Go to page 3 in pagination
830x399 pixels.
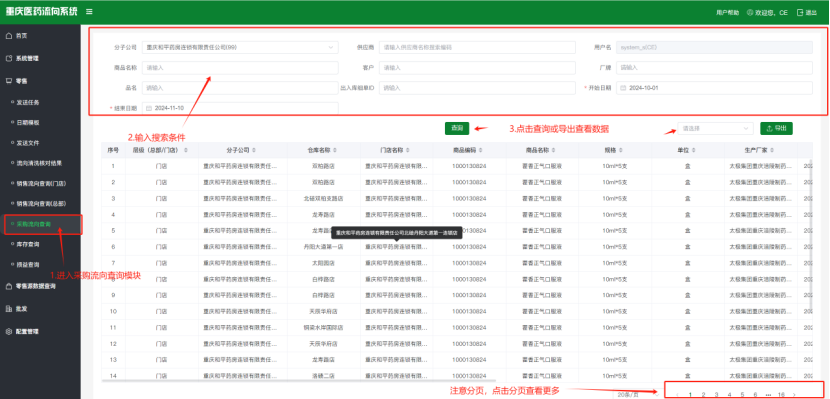(716, 395)
